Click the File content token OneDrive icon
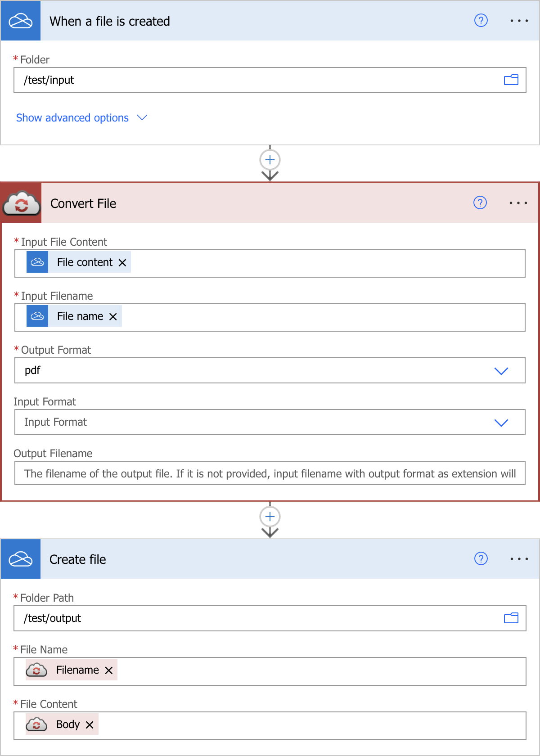Screen dimensions: 540x756 point(37,262)
